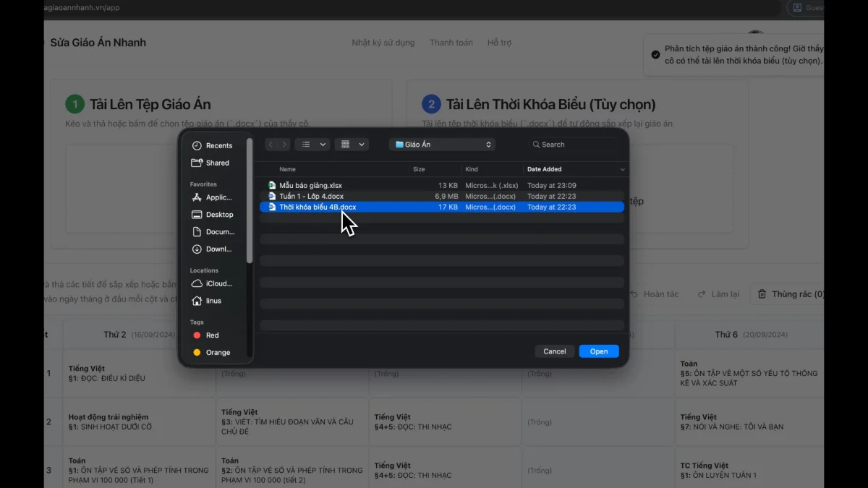Select the Recents icon in sidebar

coord(197,145)
